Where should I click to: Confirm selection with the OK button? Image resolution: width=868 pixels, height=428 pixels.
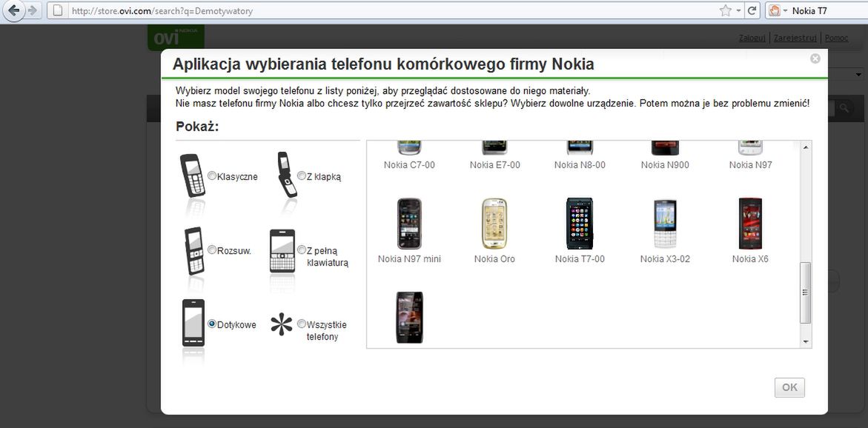point(789,387)
